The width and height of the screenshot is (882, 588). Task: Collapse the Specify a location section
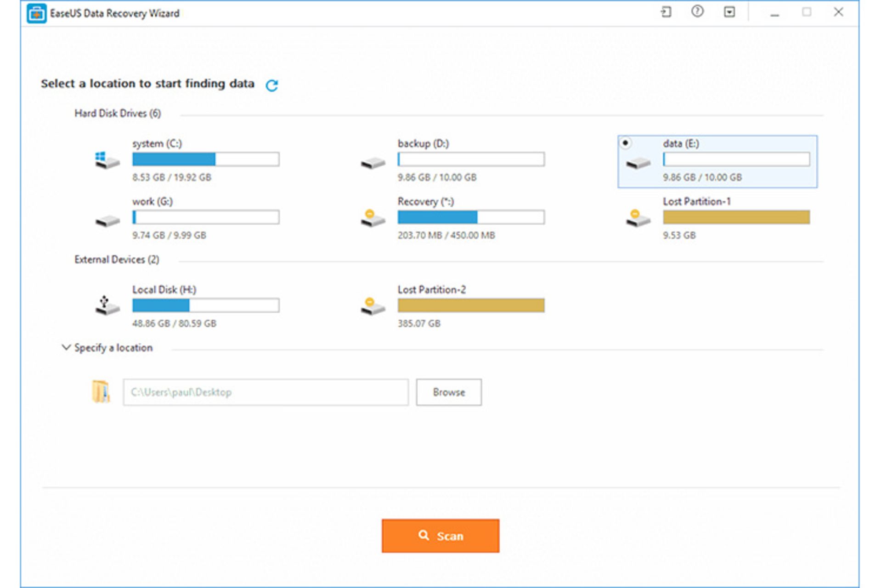(66, 347)
